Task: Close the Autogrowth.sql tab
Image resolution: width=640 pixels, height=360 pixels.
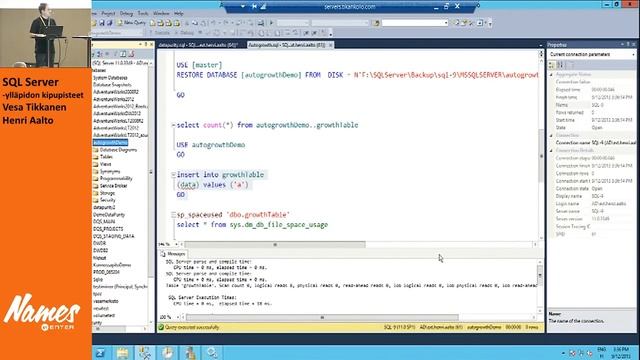Action: click(331, 45)
